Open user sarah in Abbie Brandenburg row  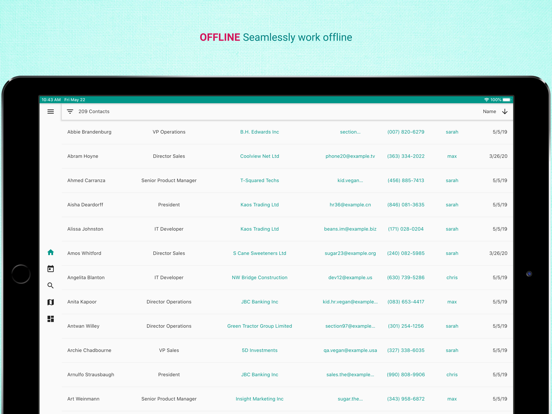(x=452, y=132)
